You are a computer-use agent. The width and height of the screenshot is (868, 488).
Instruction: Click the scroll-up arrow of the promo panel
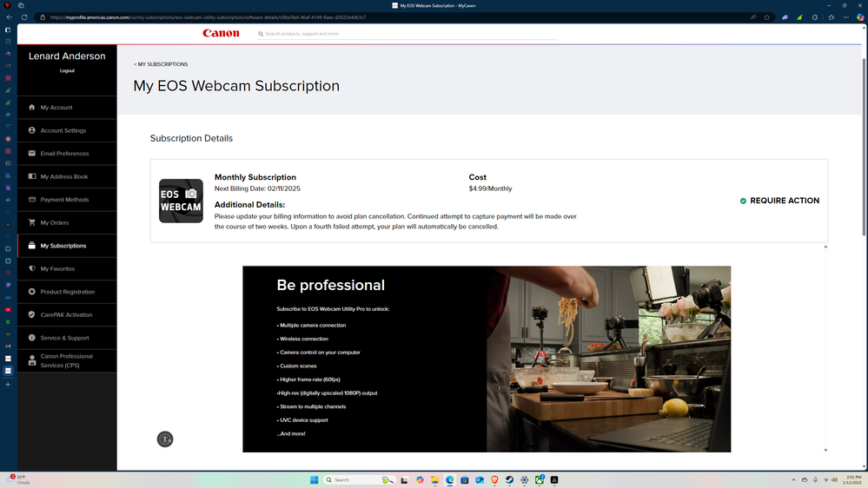click(825, 247)
